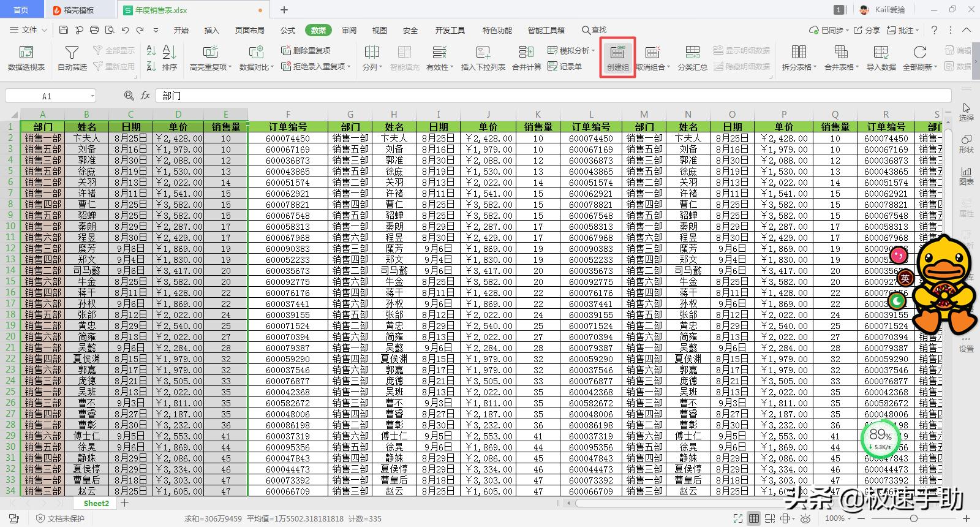Open the 形状 shapes pane in right sidebar
Viewport: 980px width, 527px height.
966,144
